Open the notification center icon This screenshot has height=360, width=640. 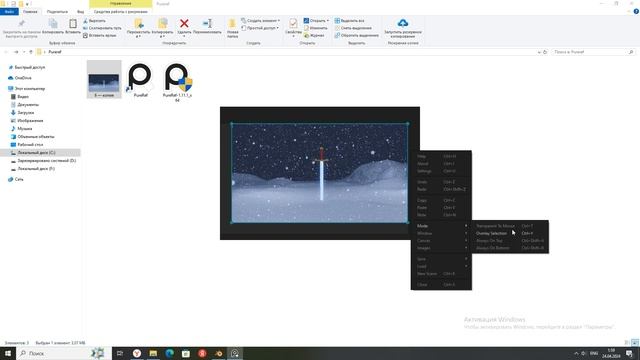pos(629,353)
